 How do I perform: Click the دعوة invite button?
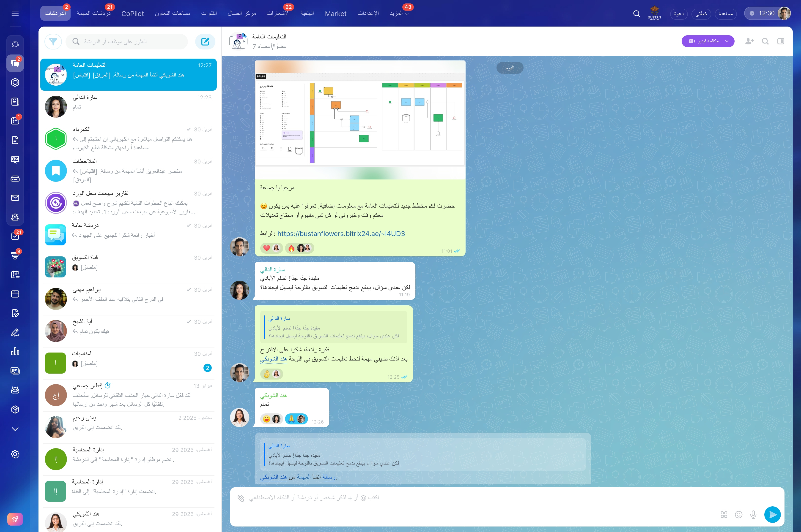click(x=679, y=14)
